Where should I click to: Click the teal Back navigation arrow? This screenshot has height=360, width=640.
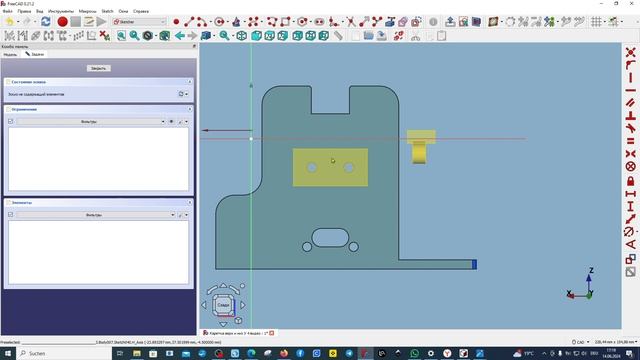(180, 36)
